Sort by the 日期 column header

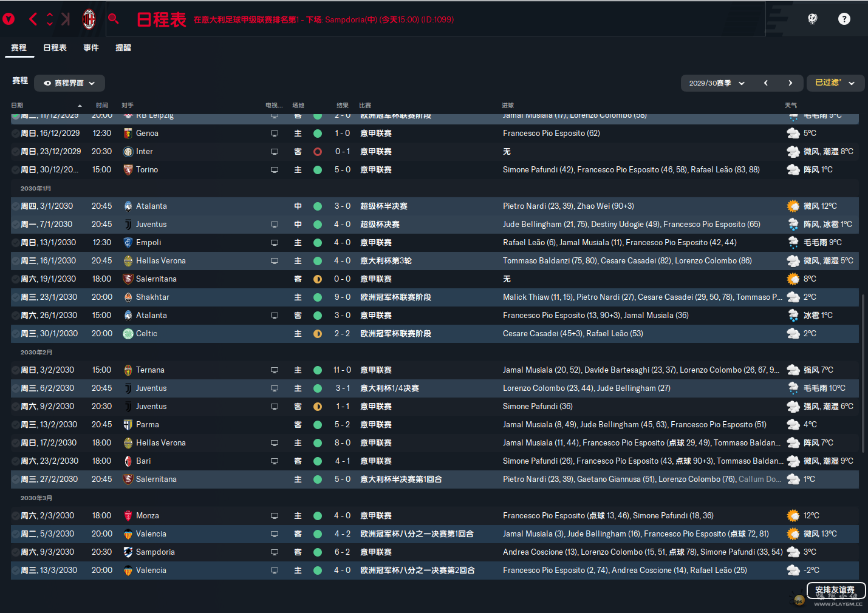point(17,106)
